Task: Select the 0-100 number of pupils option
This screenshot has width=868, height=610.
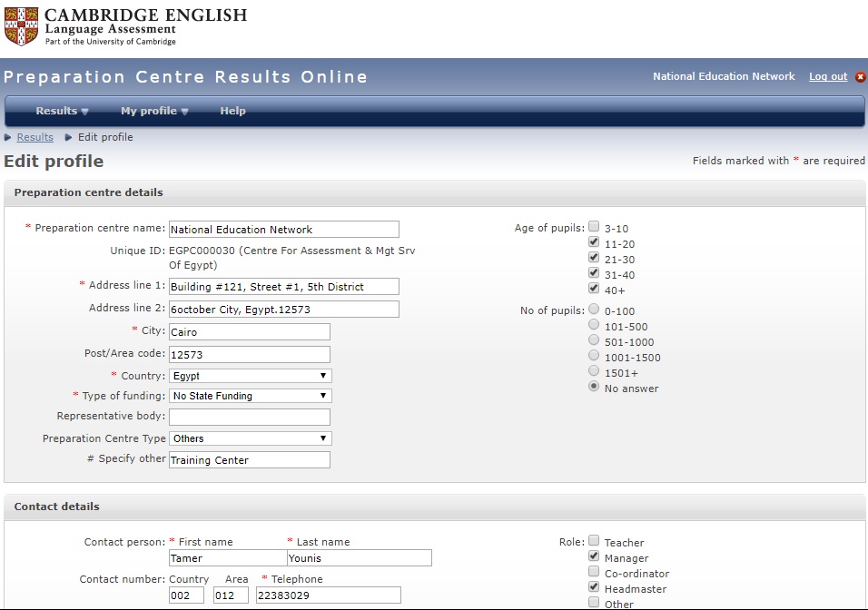Action: [594, 309]
